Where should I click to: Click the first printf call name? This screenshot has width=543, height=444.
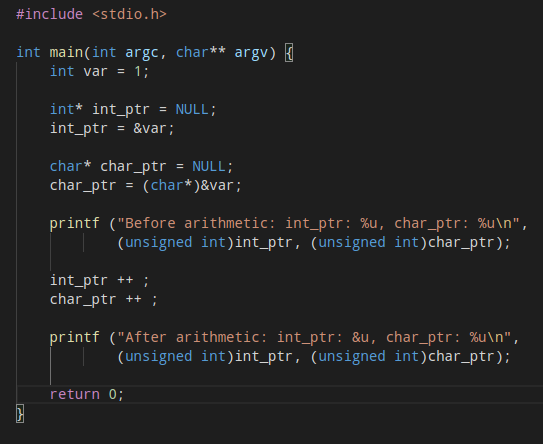[75, 224]
